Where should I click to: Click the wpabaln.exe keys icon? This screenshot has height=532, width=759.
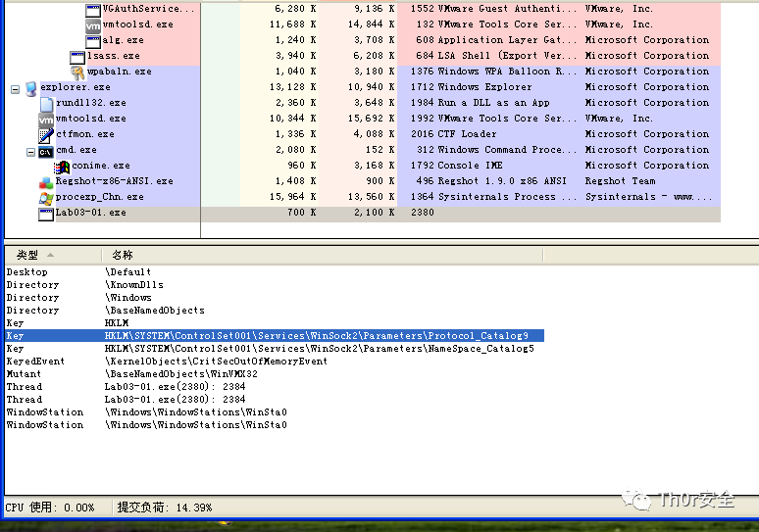(77, 73)
